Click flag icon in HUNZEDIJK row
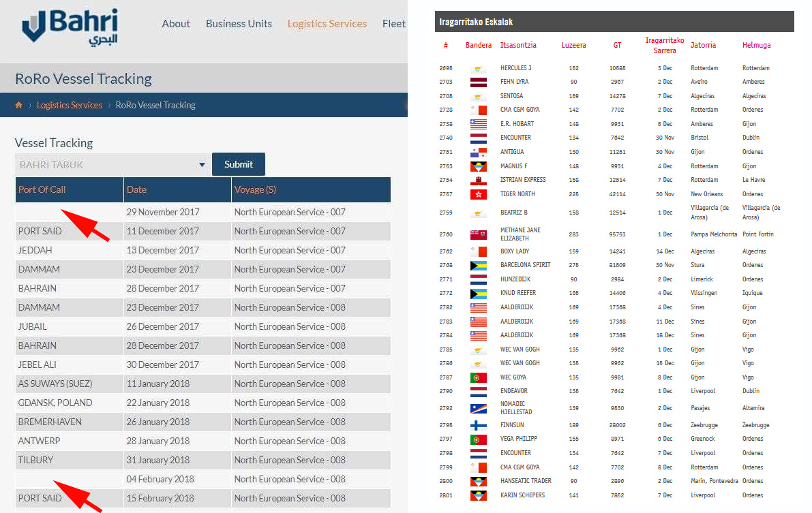The width and height of the screenshot is (812, 513). pyautogui.click(x=479, y=279)
